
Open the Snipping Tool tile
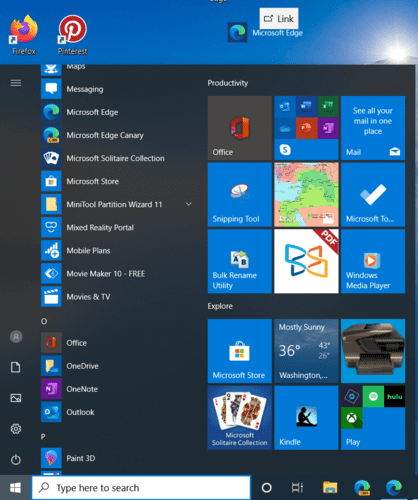240,195
